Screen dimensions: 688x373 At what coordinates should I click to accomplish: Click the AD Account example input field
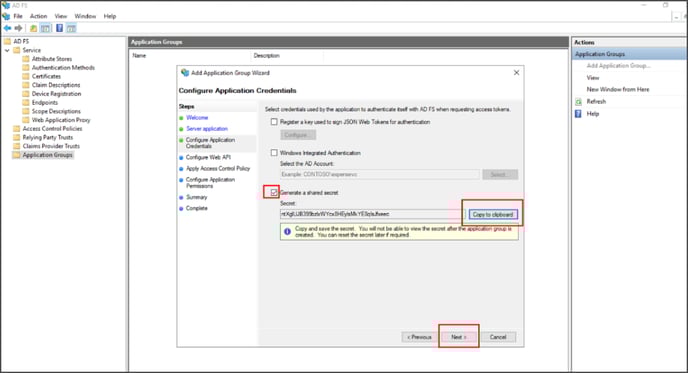380,174
